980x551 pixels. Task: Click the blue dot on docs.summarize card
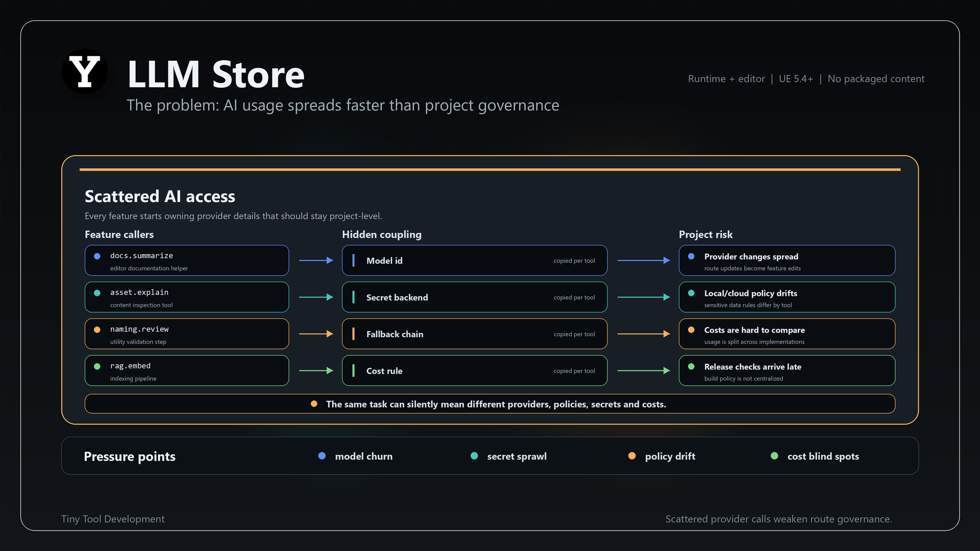pyautogui.click(x=97, y=256)
